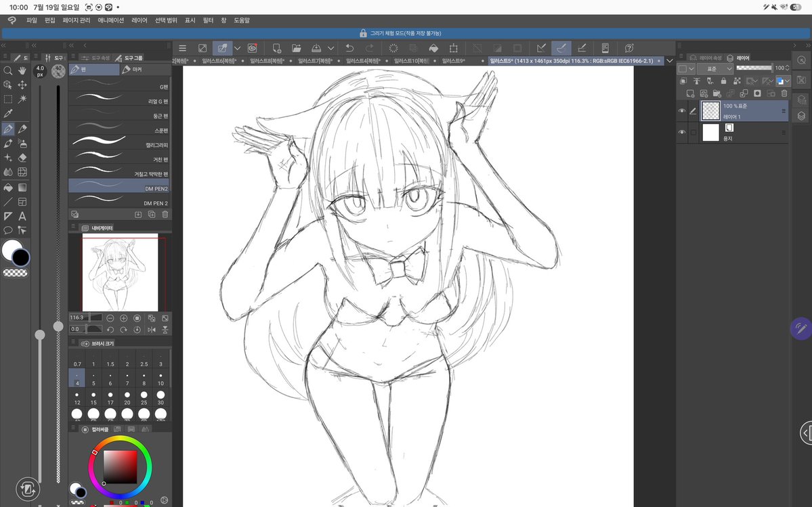Select the Operation object tool
The image size is (812, 507).
7,85
